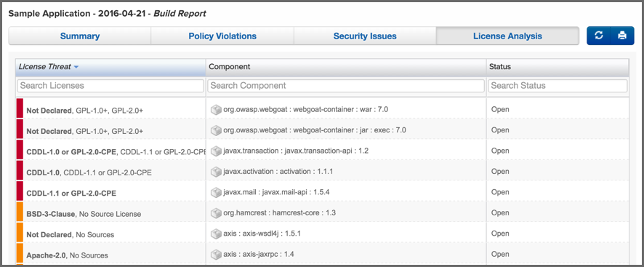
Task: Click license 'CDDL-1.1 or GPL-2.0-CPE' for javax.mail
Action: [71, 193]
